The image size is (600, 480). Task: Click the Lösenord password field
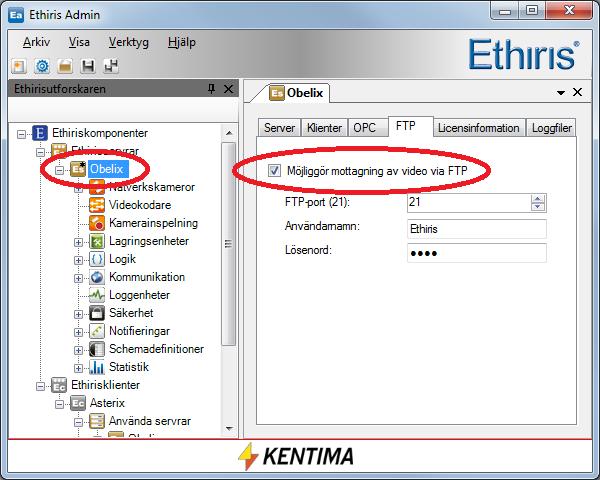[477, 253]
